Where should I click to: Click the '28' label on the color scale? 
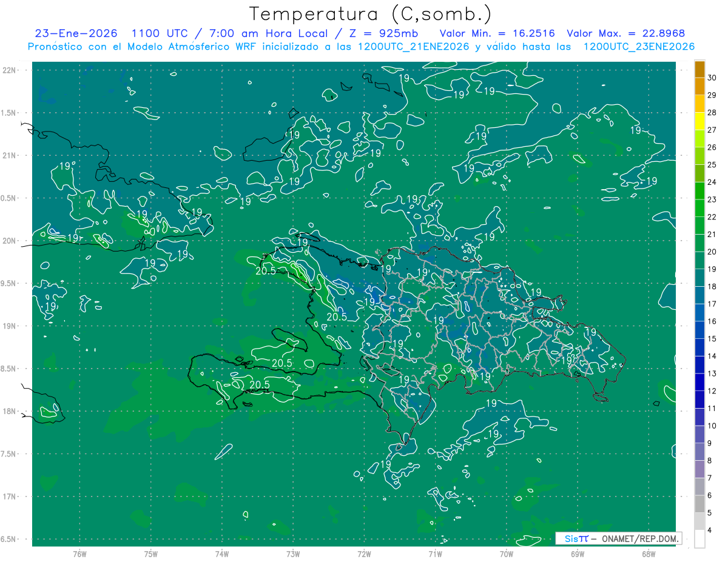tap(712, 113)
